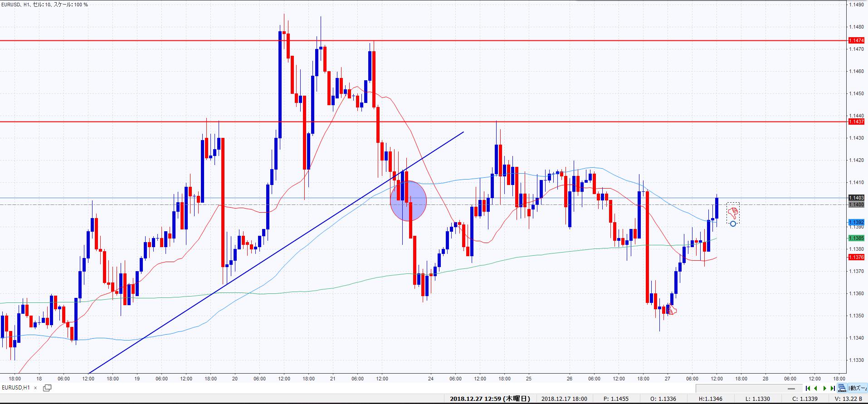Step back one bar with left green arrow
This screenshot has width=868, height=404.
[x=816, y=388]
